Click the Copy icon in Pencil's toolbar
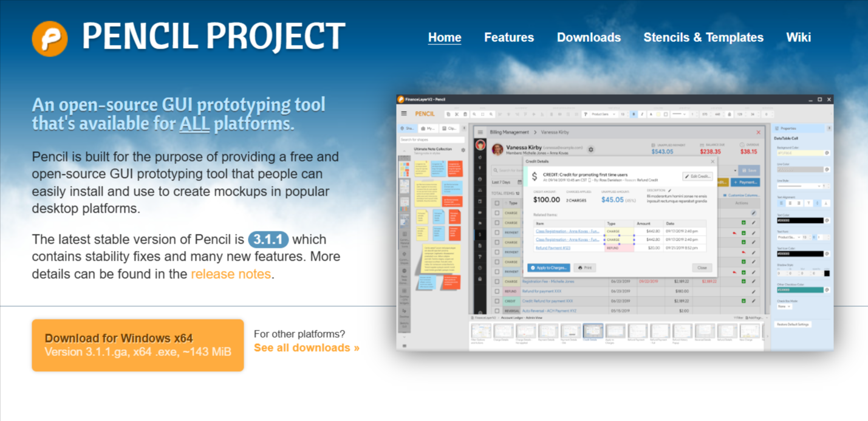The width and height of the screenshot is (868, 421). [448, 114]
